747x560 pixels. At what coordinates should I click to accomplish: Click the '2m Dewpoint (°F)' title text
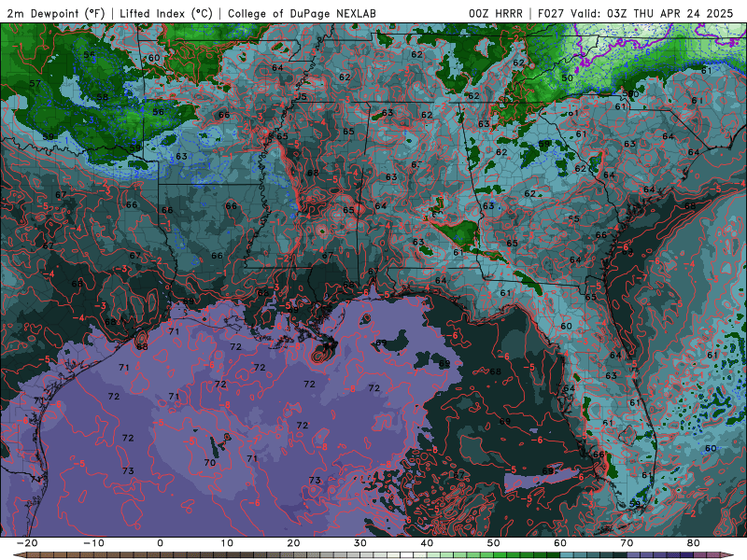56,13
